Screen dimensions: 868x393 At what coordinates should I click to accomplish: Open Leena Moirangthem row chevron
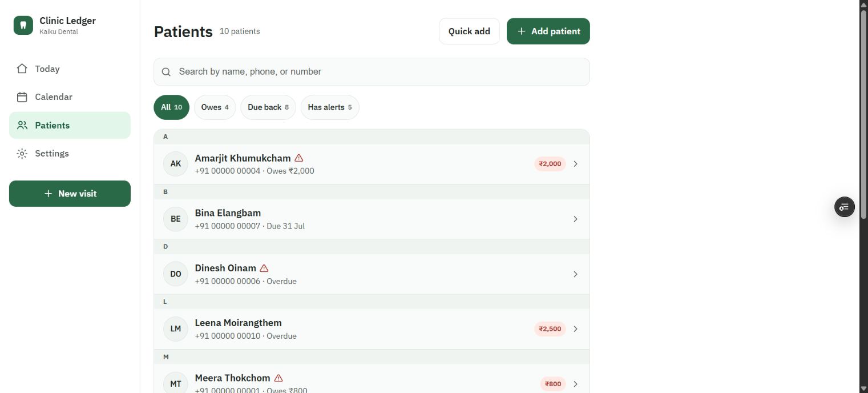pos(575,329)
